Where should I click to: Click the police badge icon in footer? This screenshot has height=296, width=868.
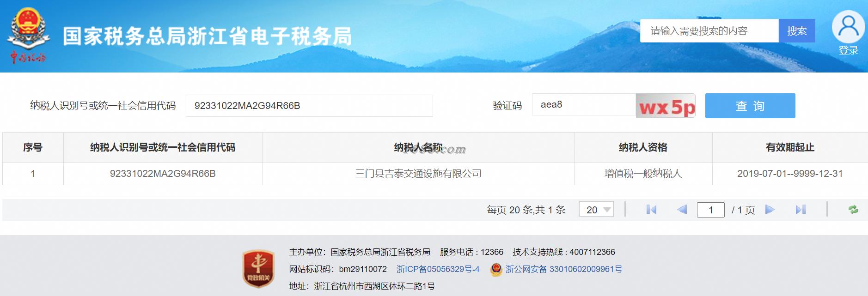pos(496,269)
